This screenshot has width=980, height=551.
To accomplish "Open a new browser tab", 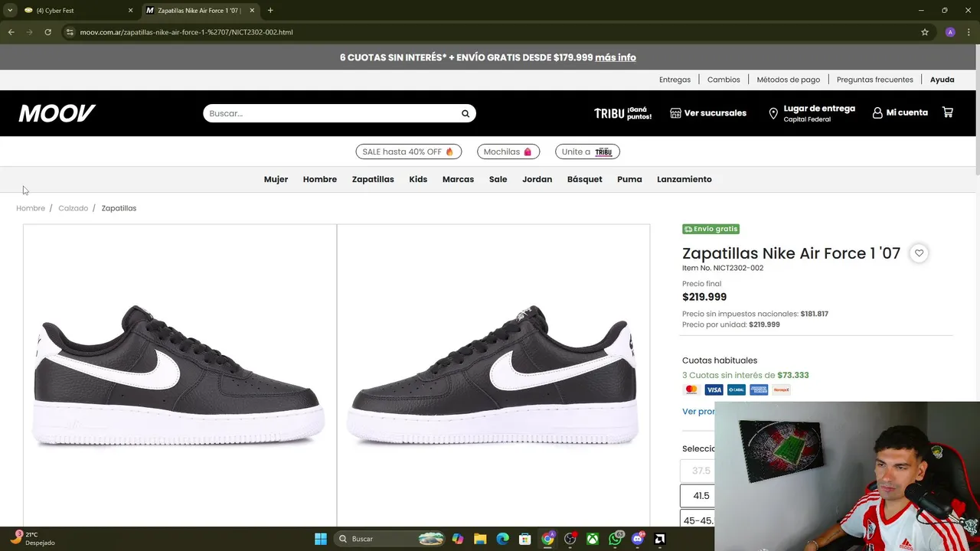I will click(x=270, y=11).
